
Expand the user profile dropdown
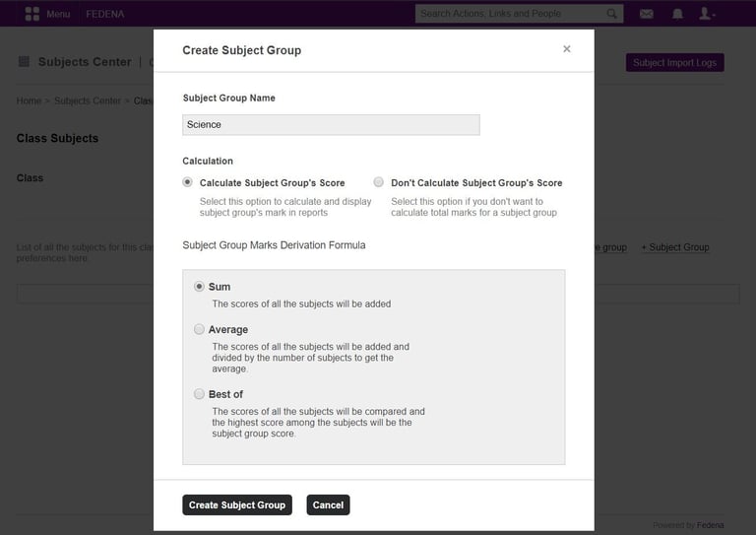pyautogui.click(x=707, y=14)
